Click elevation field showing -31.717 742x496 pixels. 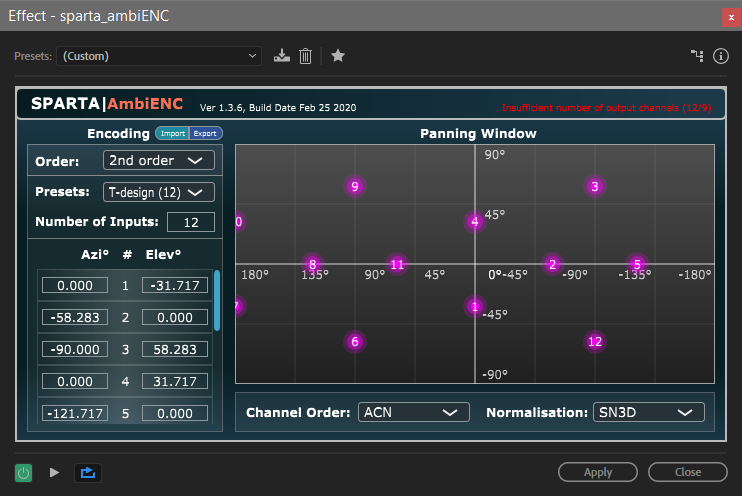tap(175, 285)
